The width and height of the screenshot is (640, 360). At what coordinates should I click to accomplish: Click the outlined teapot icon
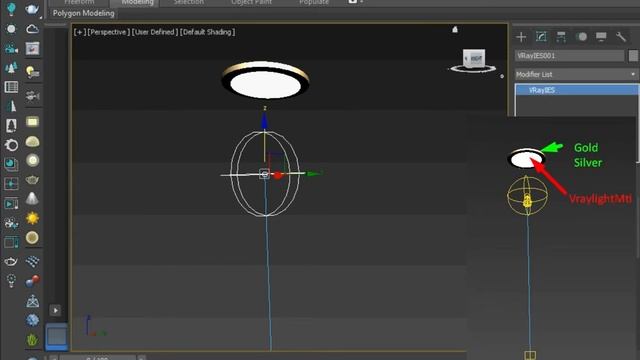[11, 261]
